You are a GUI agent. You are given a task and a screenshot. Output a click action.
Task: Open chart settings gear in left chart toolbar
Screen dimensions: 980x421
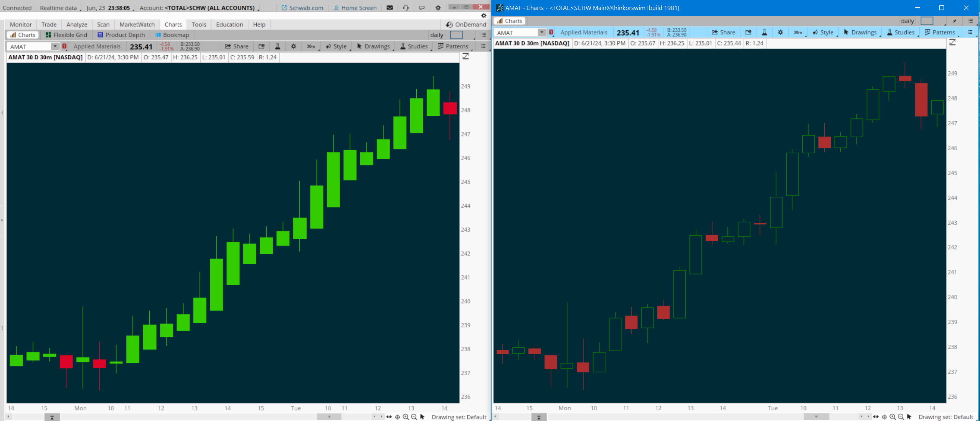point(294,46)
